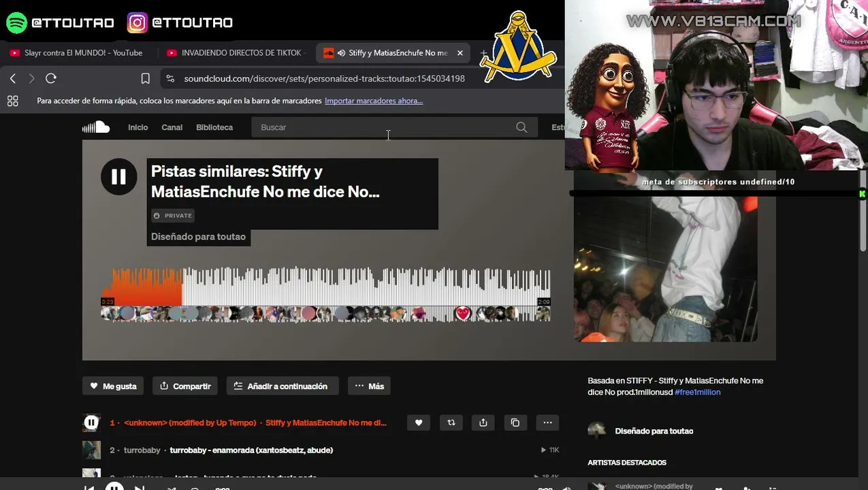
Task: Open the turrobaby enamorada track row
Action: [x=321, y=450]
